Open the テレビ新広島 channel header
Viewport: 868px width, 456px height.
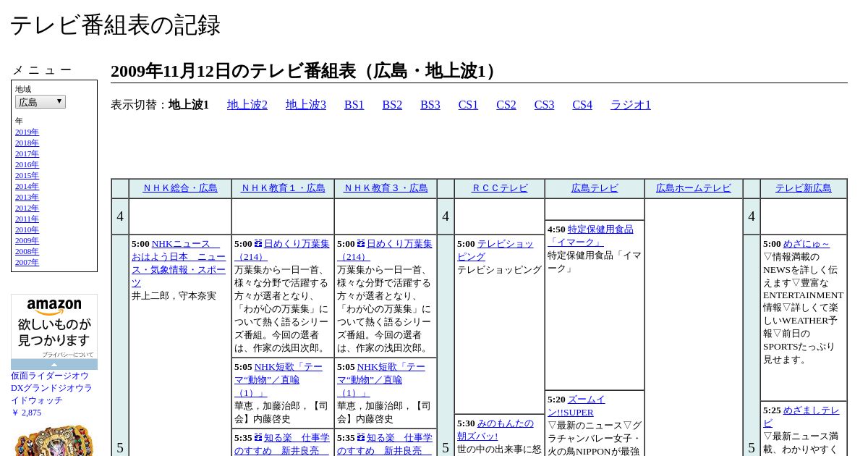pyautogui.click(x=804, y=188)
